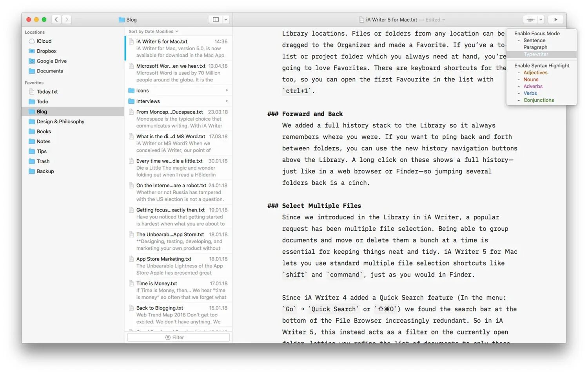Viewport: 588px width, 374px height.
Task: Open Time is Money.txt
Action: [179, 290]
